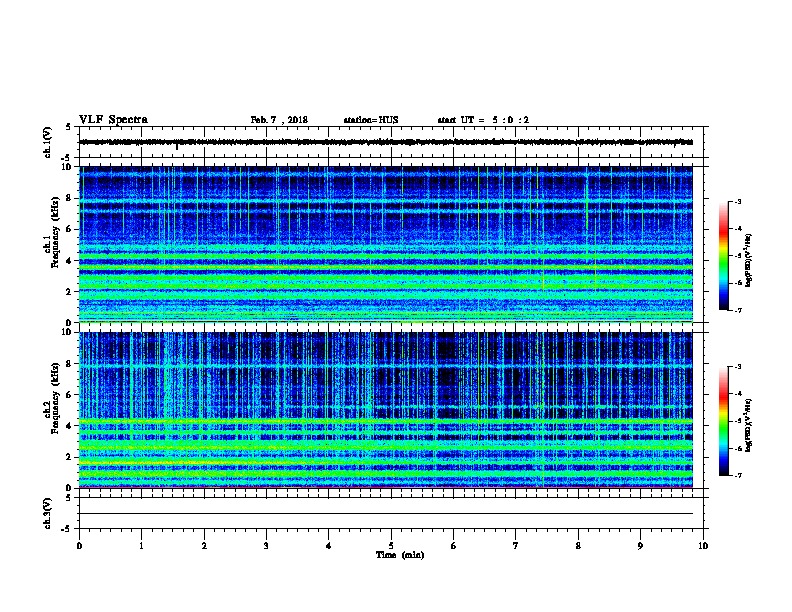Click the '2' kHz tick on ch.2 spectrogram
The image size is (792, 612).
click(70, 457)
